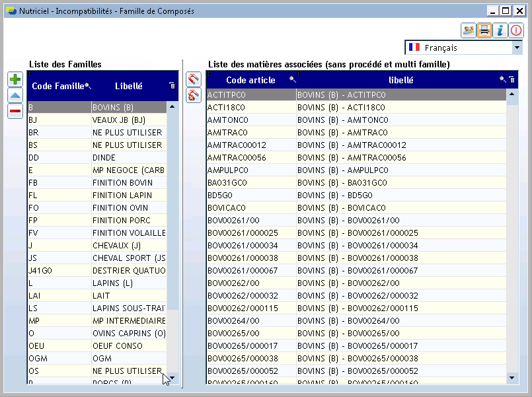This screenshot has height=397, width=532.
Task: Click the magnet icon with red cross
Action: [x=194, y=95]
